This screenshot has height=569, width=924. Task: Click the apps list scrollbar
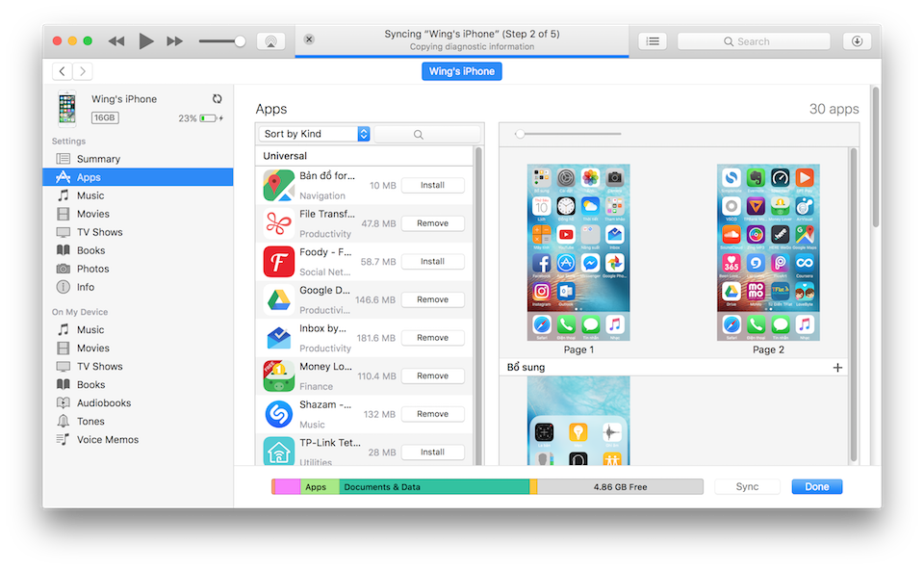point(478,306)
